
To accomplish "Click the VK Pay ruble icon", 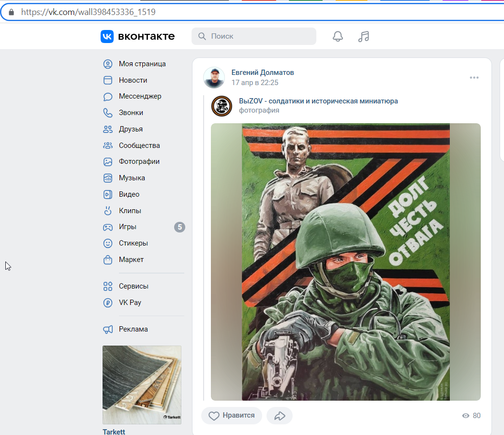I will [x=108, y=303].
